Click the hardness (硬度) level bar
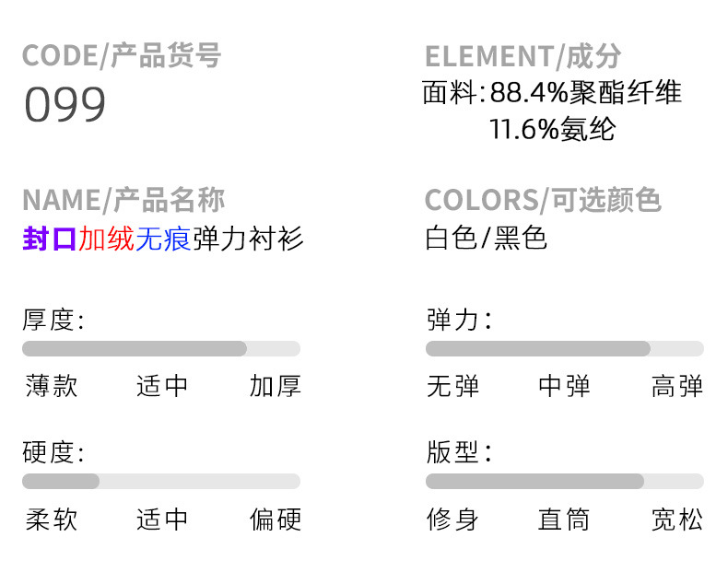Image resolution: width=728 pixels, height=572 pixels. tap(161, 481)
